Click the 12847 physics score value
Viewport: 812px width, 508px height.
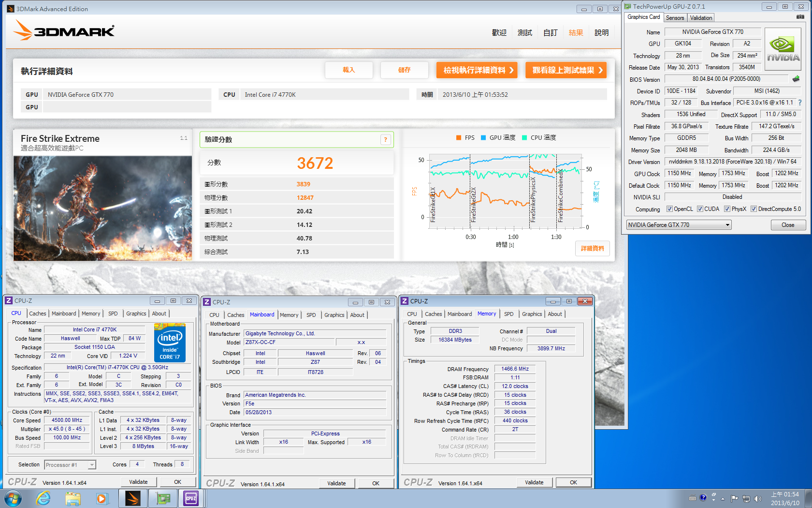[x=305, y=198]
